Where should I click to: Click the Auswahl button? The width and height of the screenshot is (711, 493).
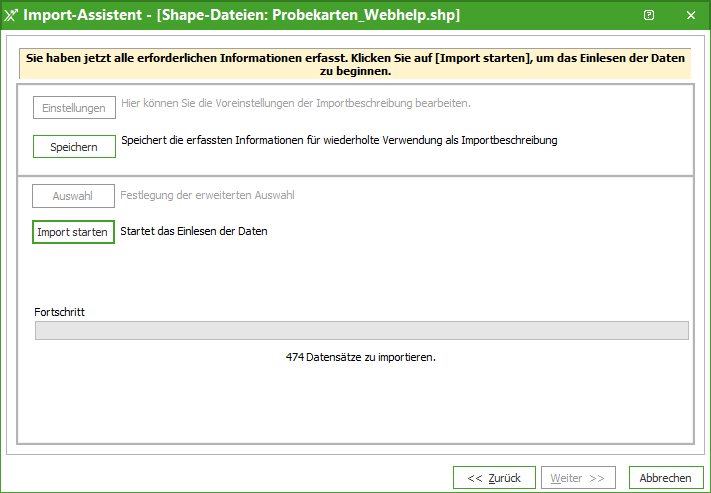[x=73, y=196]
